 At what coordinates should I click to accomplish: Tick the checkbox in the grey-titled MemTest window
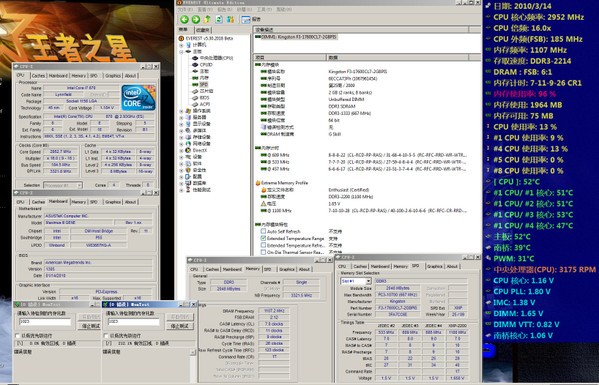point(17,336)
